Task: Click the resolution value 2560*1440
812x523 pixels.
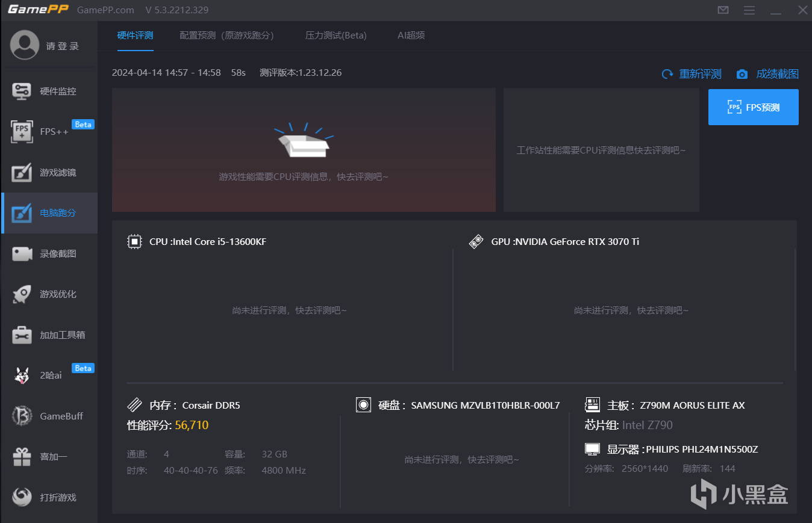Action: click(645, 469)
